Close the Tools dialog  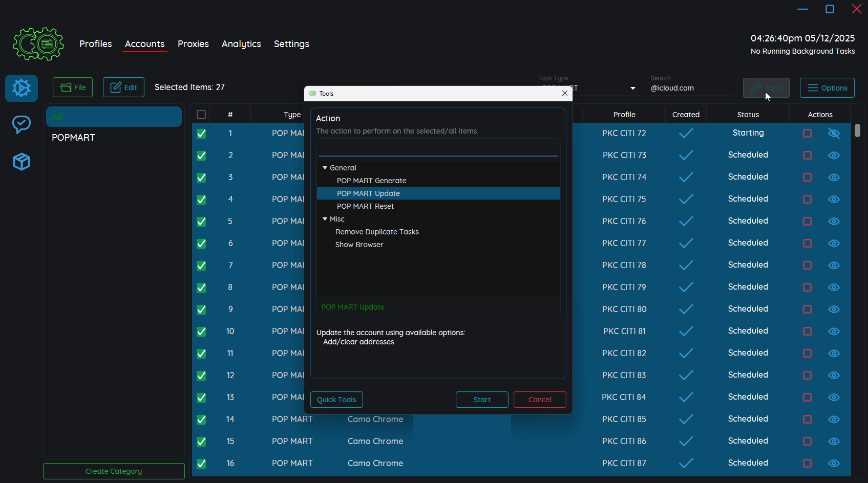[564, 93]
